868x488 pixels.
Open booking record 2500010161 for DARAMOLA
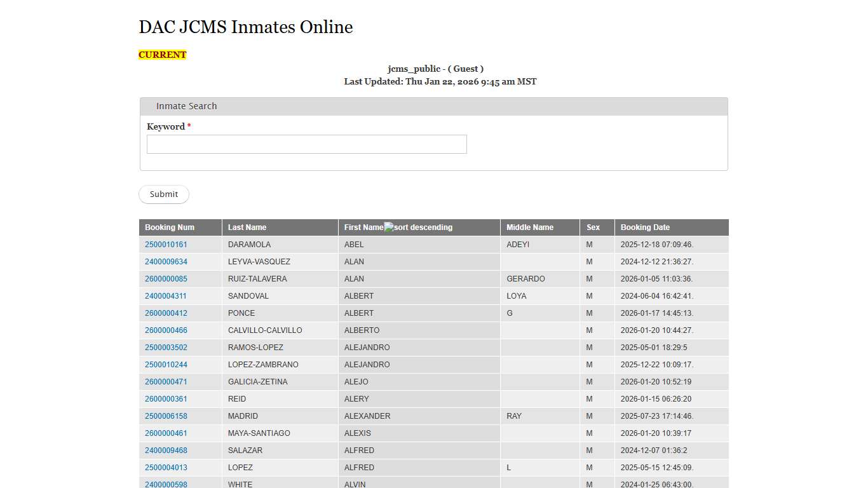(x=166, y=244)
